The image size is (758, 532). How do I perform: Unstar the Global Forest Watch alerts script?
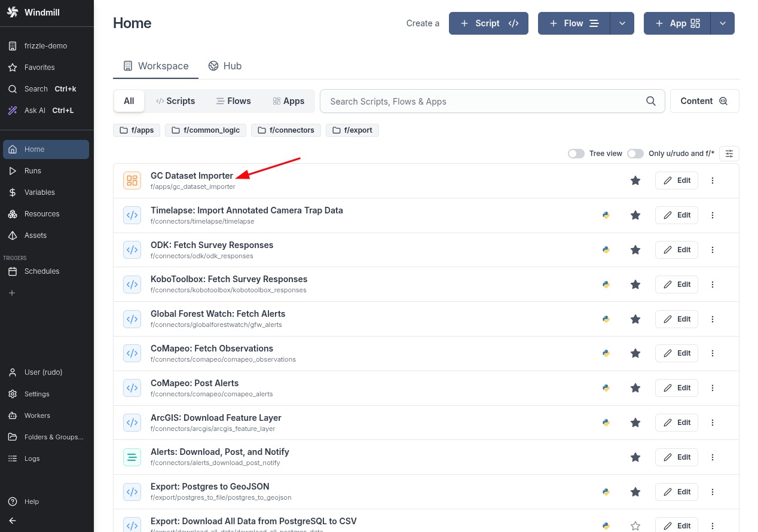click(635, 319)
